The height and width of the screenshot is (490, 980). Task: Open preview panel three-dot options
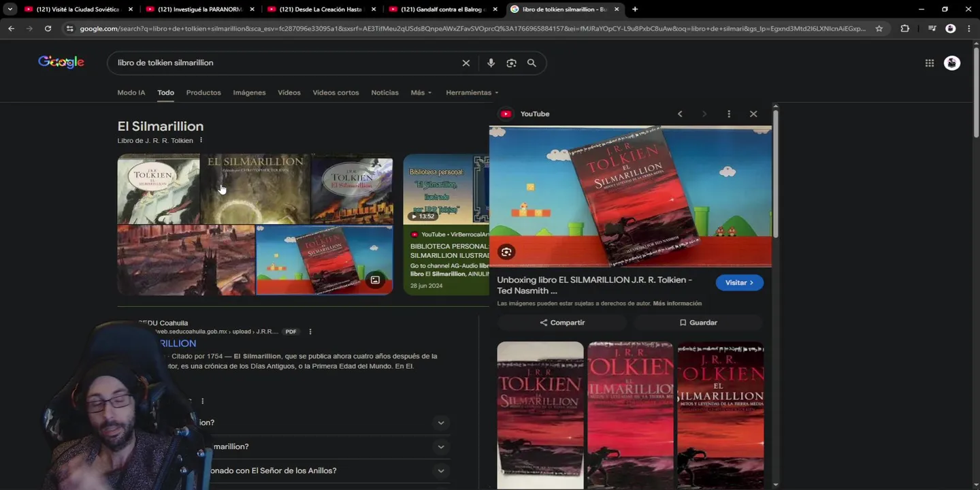pos(729,114)
